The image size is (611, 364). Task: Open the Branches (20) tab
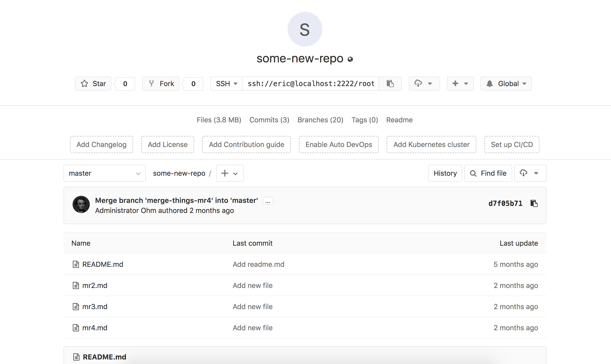(x=320, y=120)
